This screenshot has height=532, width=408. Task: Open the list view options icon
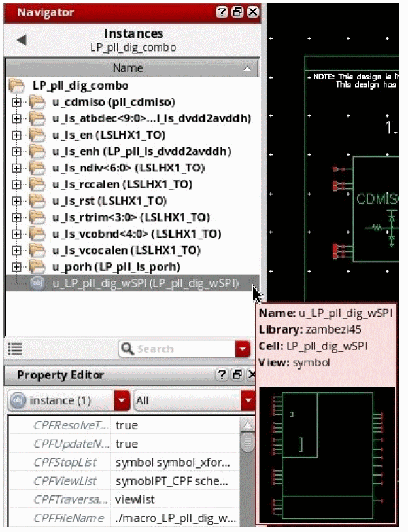(x=15, y=348)
